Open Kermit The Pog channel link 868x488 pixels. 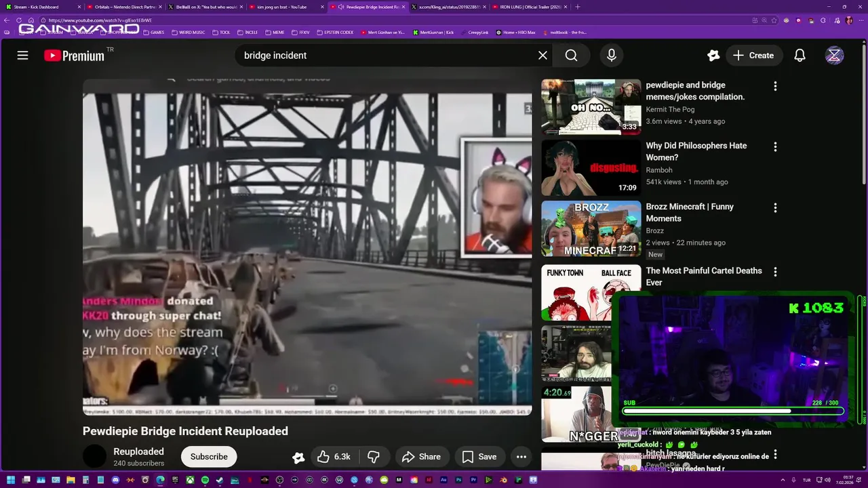pos(670,109)
